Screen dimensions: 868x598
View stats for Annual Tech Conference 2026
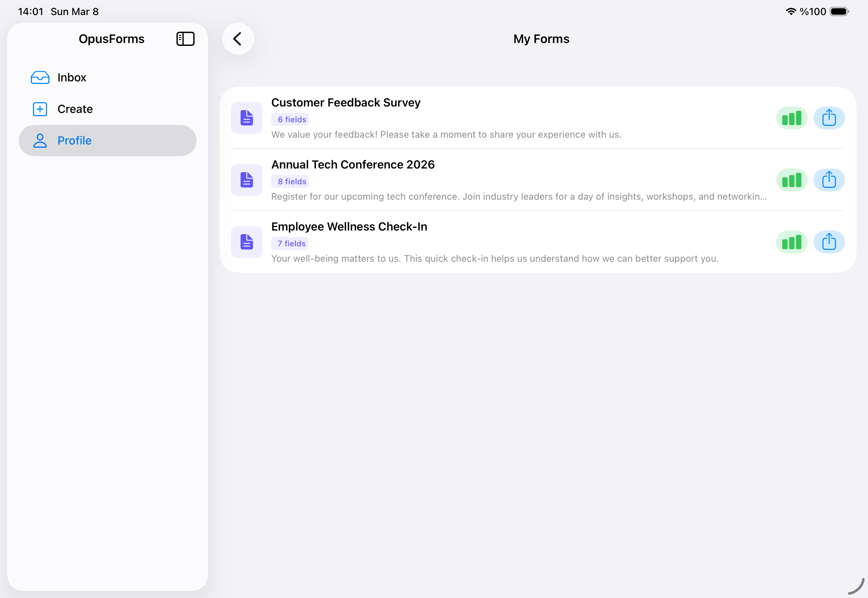[792, 180]
